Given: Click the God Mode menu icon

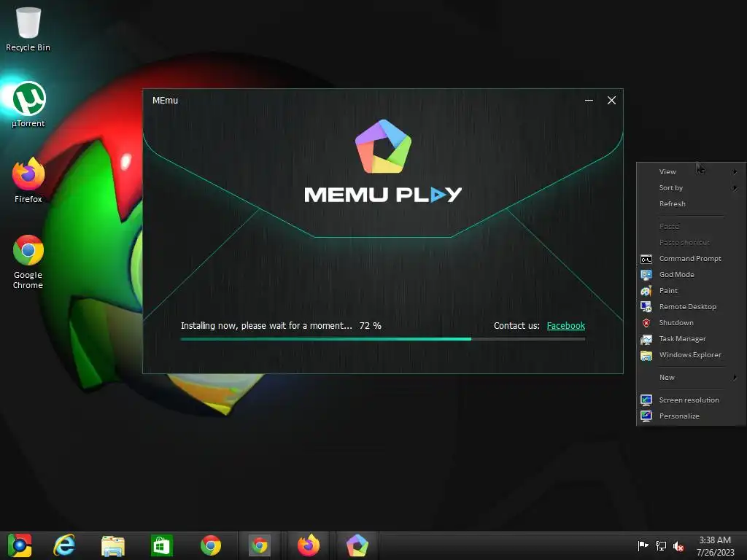Looking at the screenshot, I should pos(646,275).
